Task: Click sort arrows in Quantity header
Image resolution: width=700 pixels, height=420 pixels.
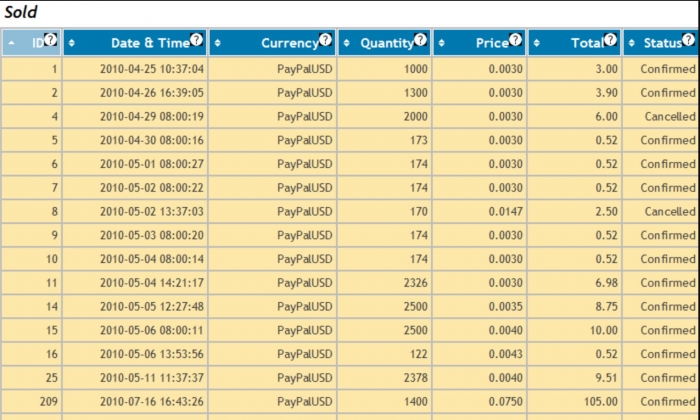Action: coord(347,43)
